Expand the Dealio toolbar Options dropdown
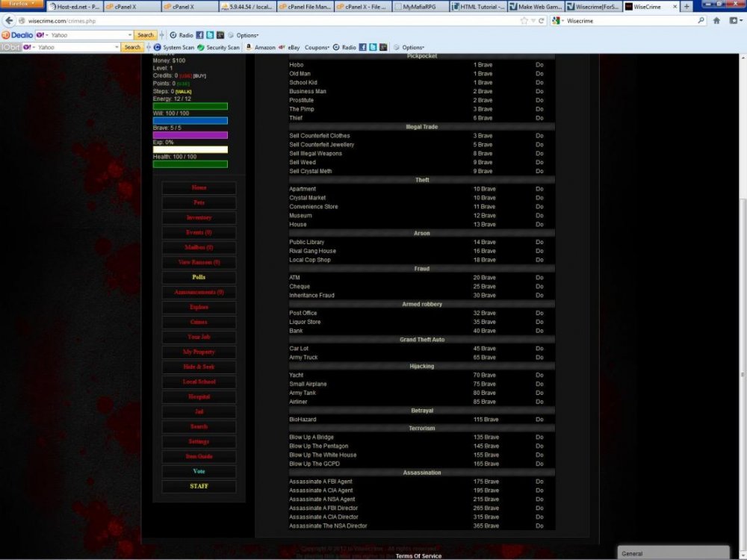Viewport: 747px width, 560px height. point(247,35)
